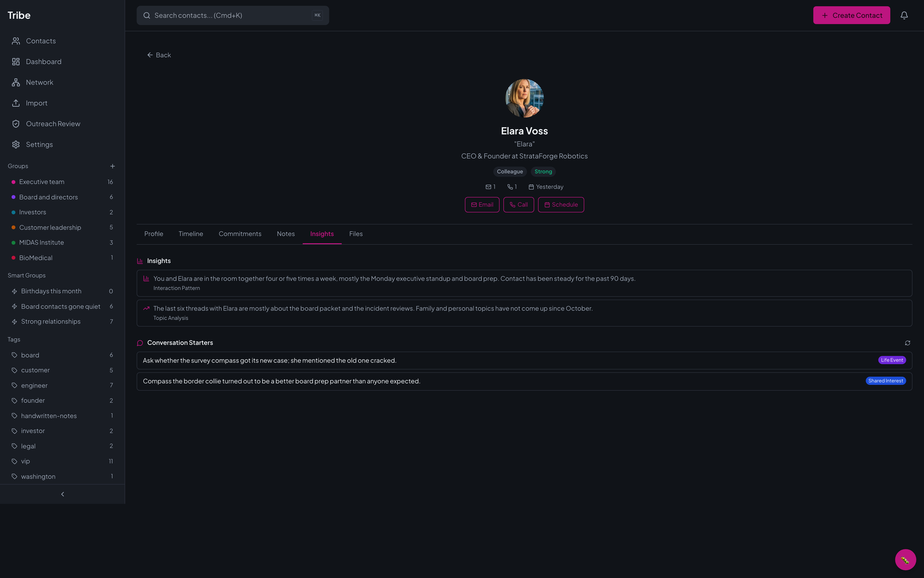Refresh the conversation starters
Image resolution: width=924 pixels, height=578 pixels.
[x=908, y=343]
